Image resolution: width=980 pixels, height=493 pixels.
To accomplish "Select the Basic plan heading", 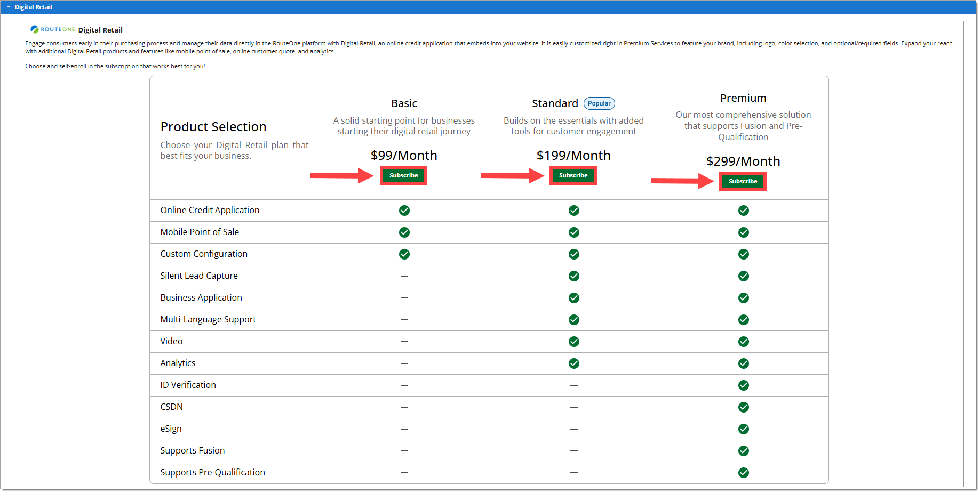I will coord(404,103).
